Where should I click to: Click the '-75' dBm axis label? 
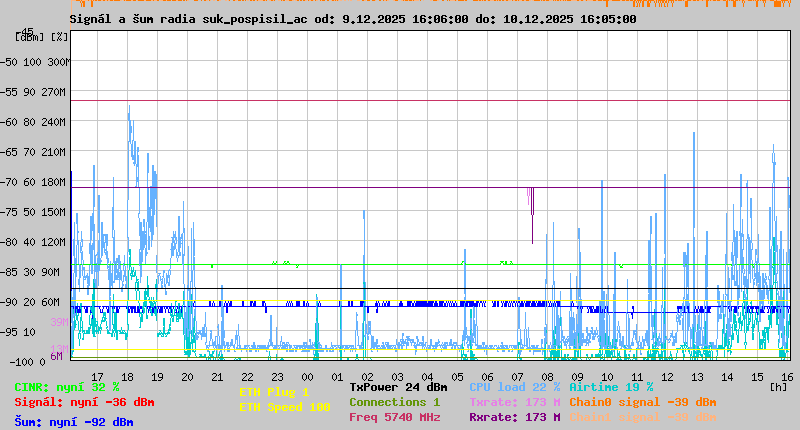click(9, 212)
